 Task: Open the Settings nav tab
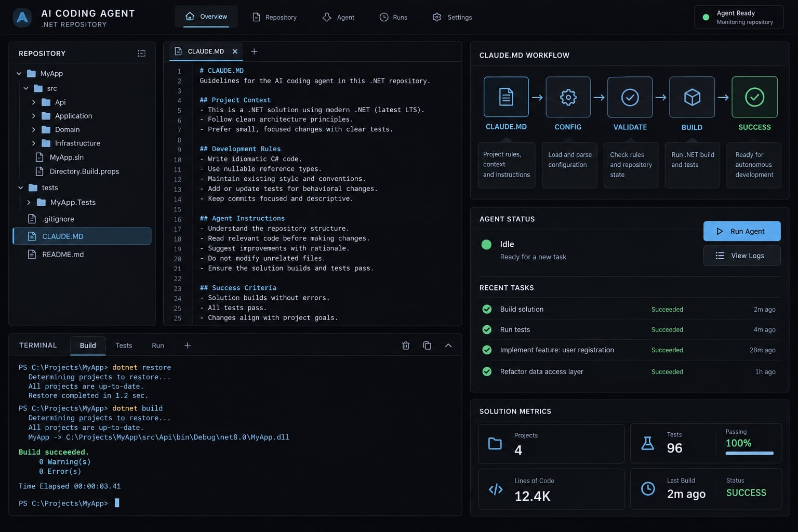click(452, 17)
